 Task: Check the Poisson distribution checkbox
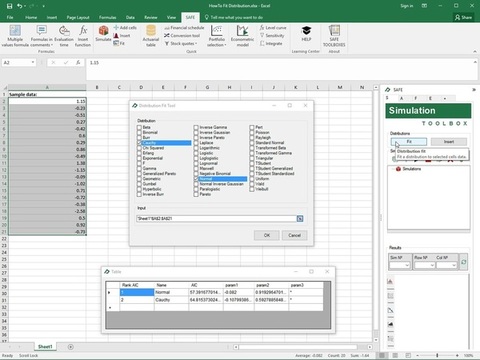click(252, 132)
